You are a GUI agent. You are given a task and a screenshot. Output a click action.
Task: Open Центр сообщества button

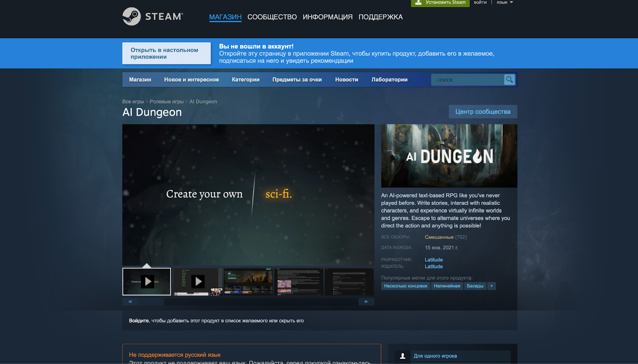(483, 112)
